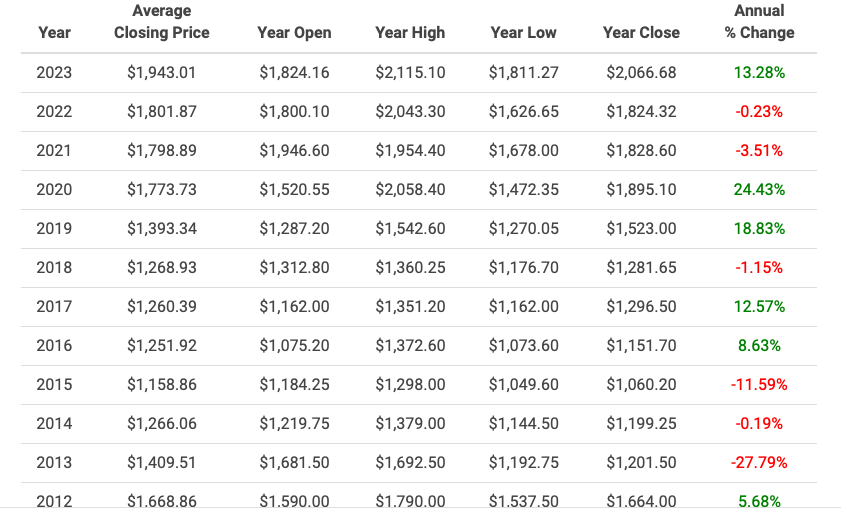Click the 24.43% change for 2020
Image resolution: width=841 pixels, height=512 pixels.
[x=759, y=190]
